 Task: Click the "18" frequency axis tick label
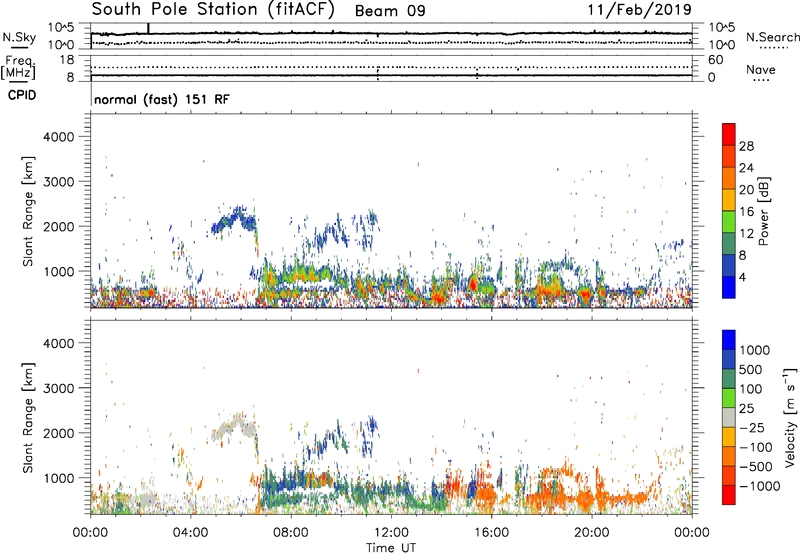pyautogui.click(x=66, y=60)
